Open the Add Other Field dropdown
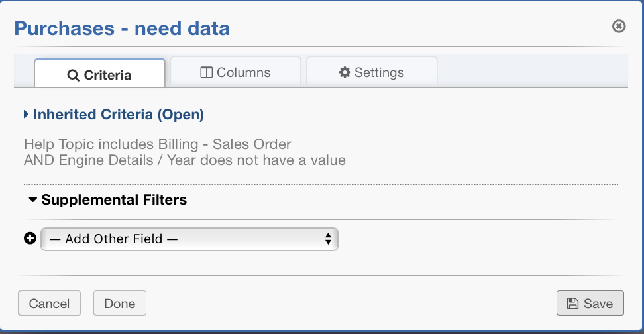 pos(189,239)
